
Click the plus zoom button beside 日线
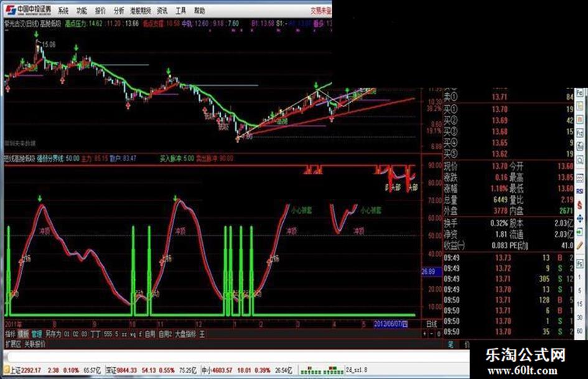point(424,334)
